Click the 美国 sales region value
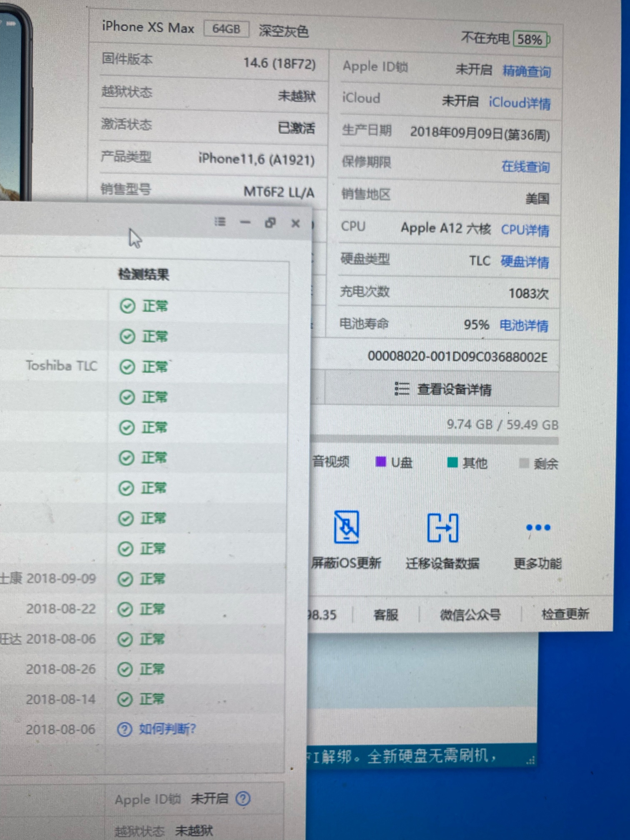 coord(537,198)
